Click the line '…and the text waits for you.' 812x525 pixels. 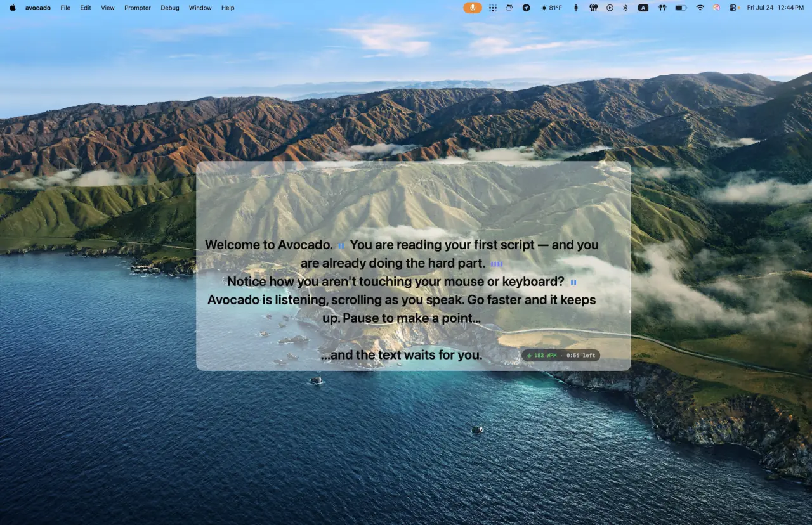[x=402, y=354]
